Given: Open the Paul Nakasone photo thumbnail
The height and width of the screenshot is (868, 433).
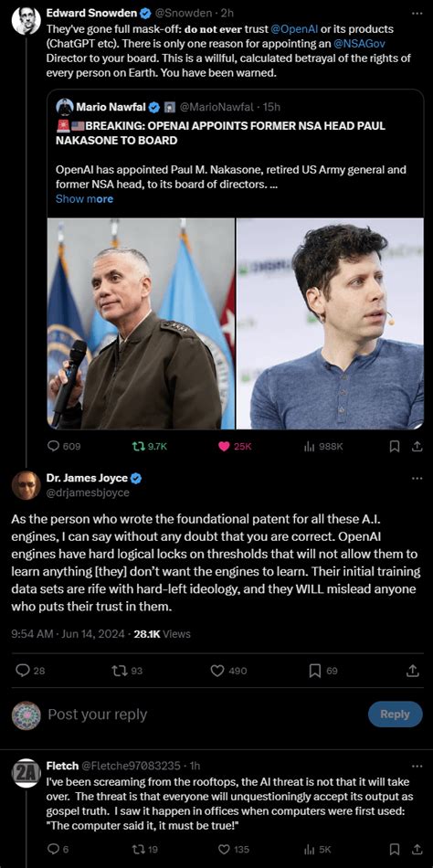Looking at the screenshot, I should (x=142, y=323).
